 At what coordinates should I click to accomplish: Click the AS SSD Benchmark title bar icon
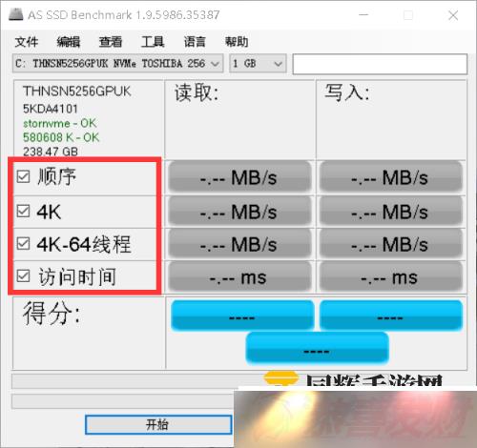coord(15,14)
